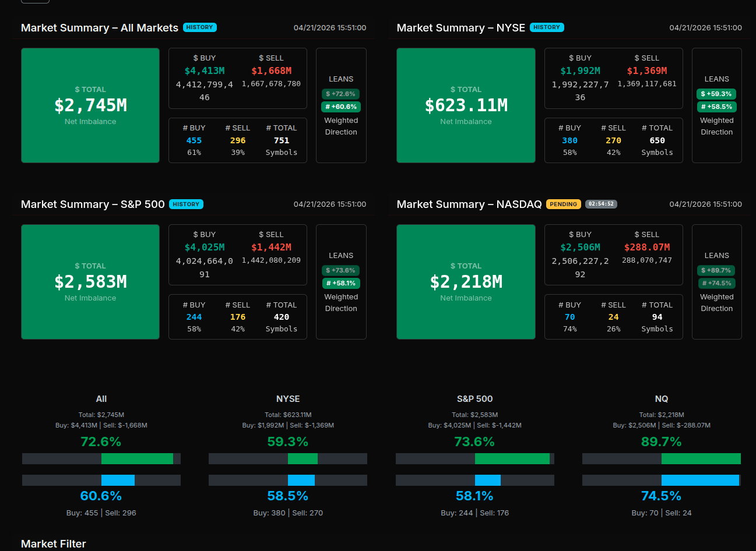Click the NASDAQ $2,218M total tile
Viewport: 756px width, 551px height.
point(466,282)
